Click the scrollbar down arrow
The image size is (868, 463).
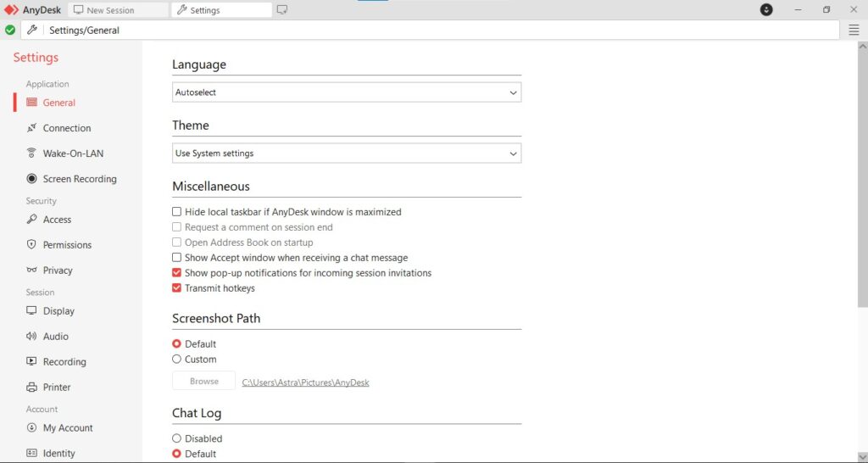(x=862, y=457)
